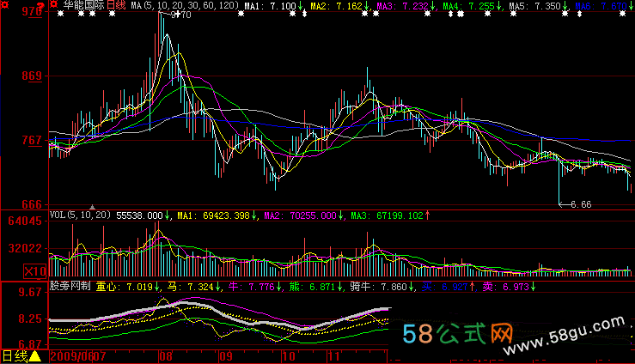
Task: Click the star info marker beneath the 日线 title
Action: (x=113, y=14)
